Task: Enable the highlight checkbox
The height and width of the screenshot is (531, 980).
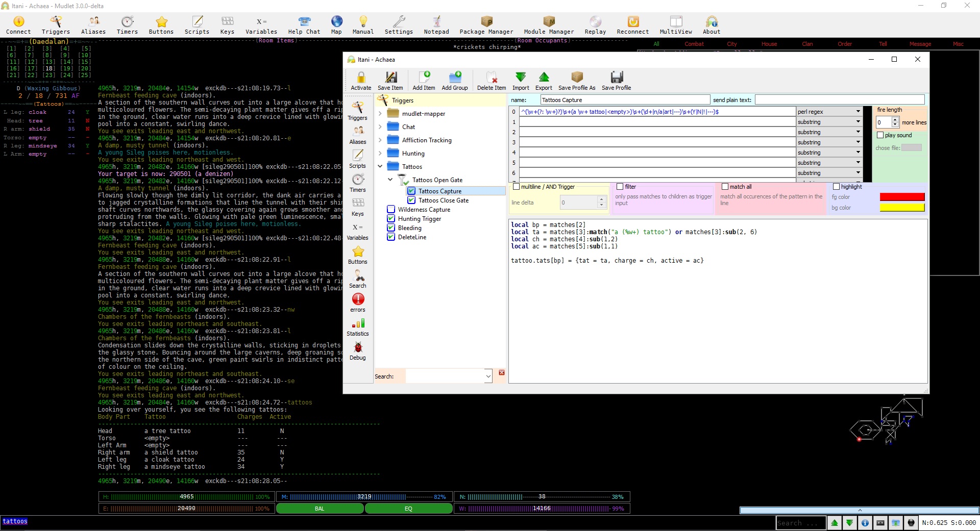Action: click(x=836, y=187)
